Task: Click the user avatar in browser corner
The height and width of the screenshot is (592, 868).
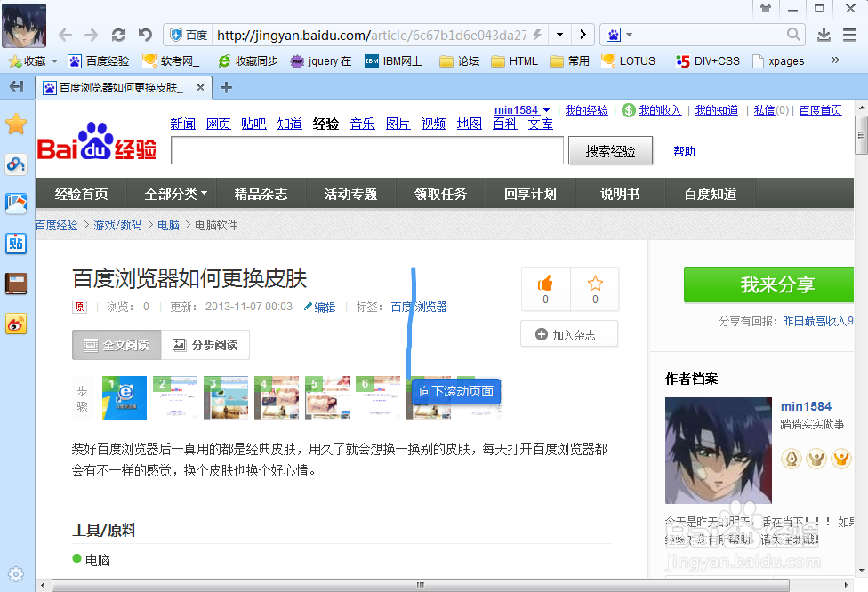Action: click(24, 26)
